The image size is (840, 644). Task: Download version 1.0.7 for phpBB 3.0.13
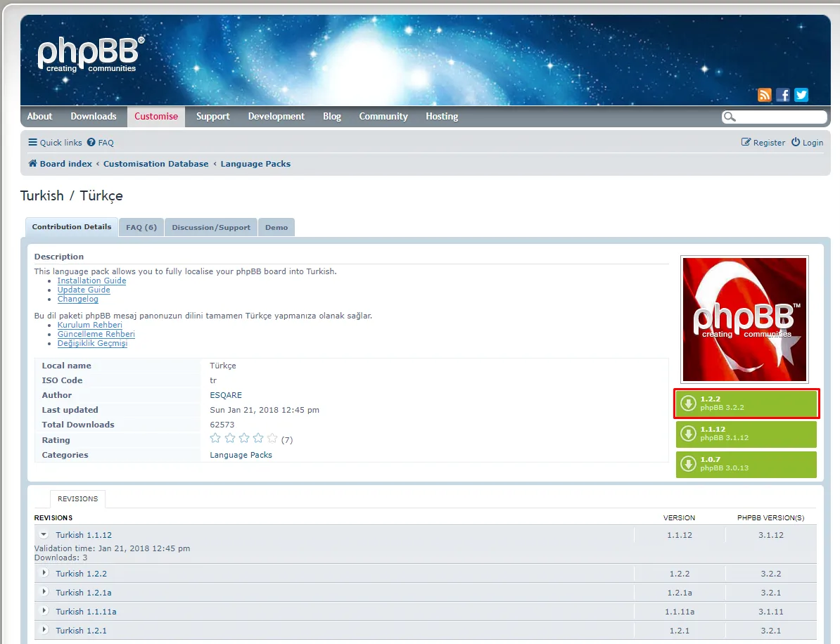(x=746, y=464)
